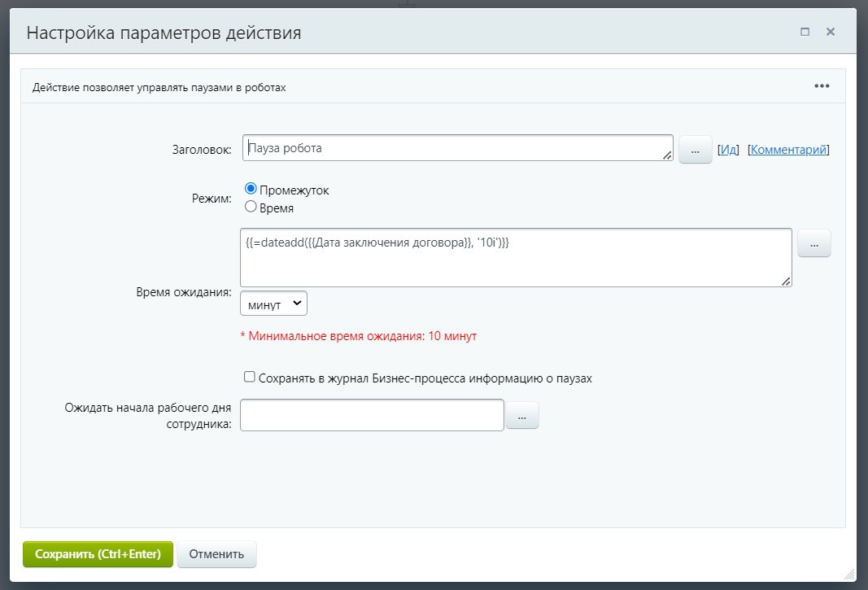Open value picker beside wait time expression
The image size is (868, 590).
[813, 243]
